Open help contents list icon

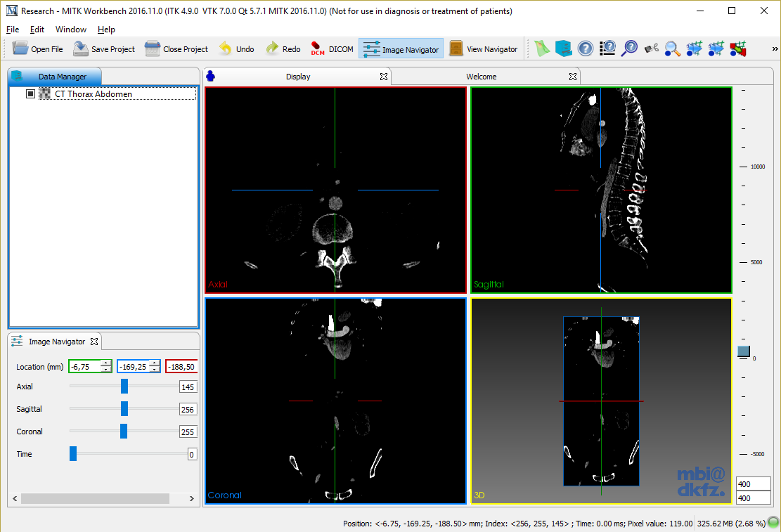tap(607, 48)
